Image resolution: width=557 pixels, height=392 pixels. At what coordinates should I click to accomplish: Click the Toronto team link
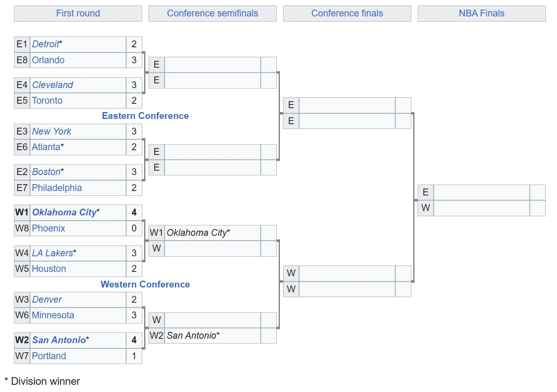(x=47, y=101)
